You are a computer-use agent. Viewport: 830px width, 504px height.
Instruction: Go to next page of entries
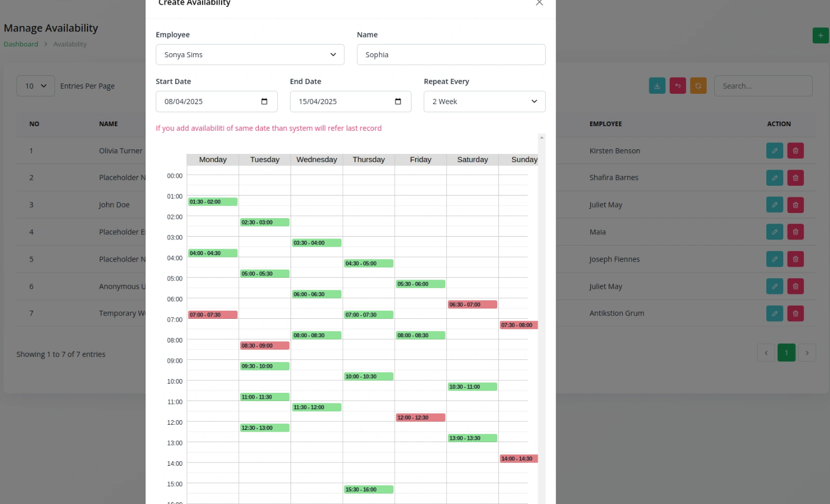point(807,352)
